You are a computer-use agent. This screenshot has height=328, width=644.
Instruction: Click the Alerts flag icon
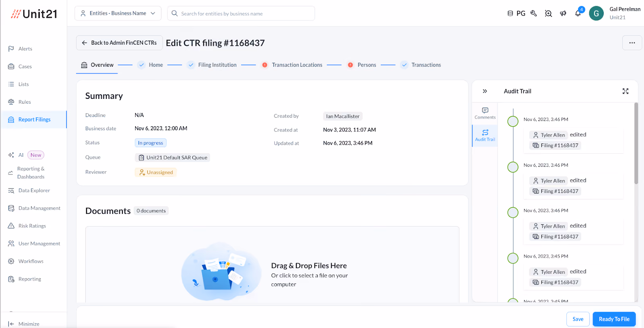click(11, 49)
